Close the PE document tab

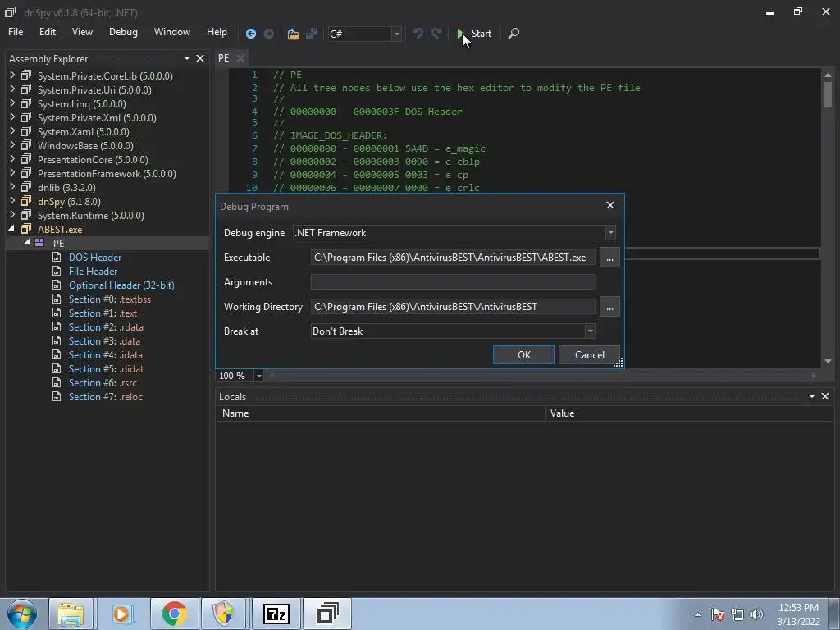[x=240, y=58]
